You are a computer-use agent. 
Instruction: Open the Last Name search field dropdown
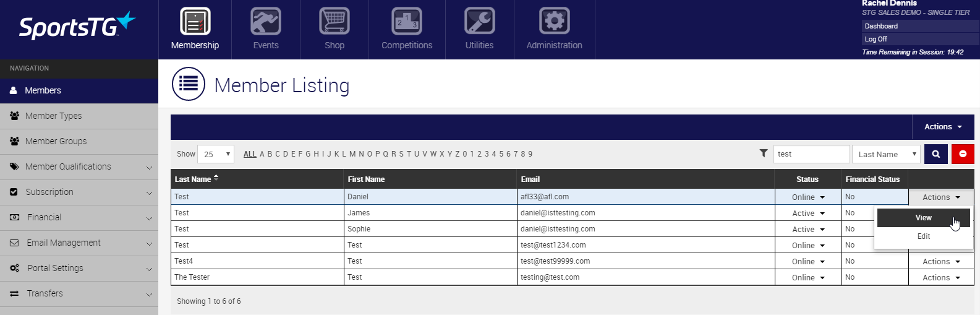click(x=886, y=154)
